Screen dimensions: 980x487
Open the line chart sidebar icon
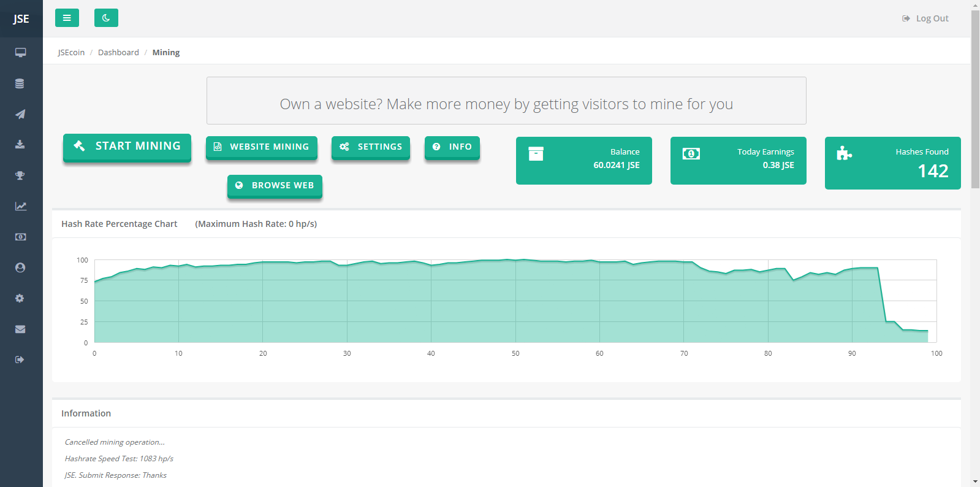[x=20, y=206]
